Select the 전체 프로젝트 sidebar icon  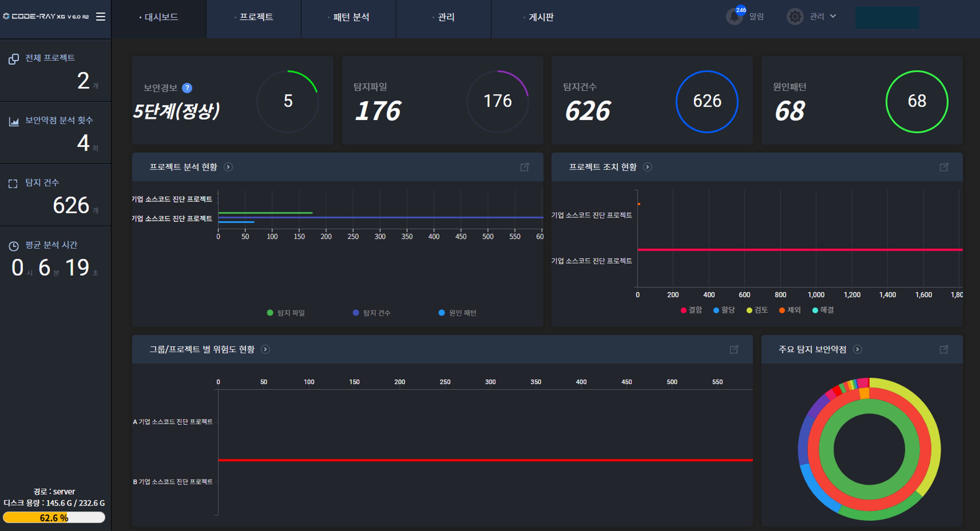point(14,59)
